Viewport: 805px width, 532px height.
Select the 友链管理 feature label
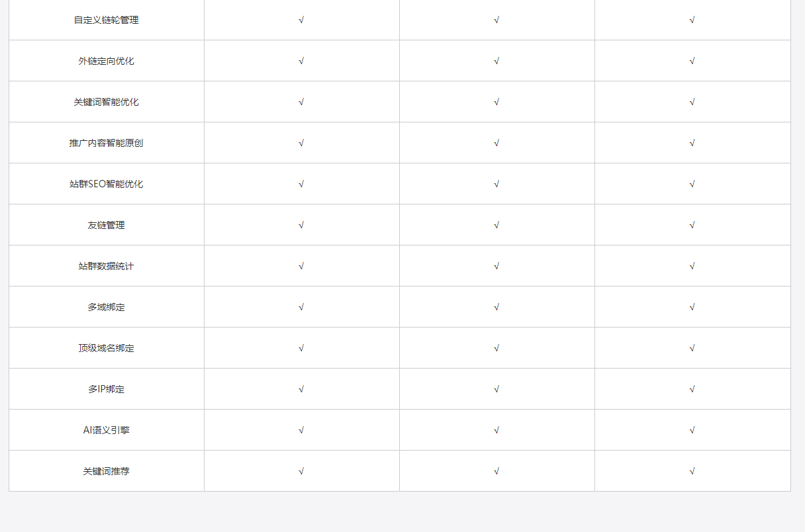106,225
